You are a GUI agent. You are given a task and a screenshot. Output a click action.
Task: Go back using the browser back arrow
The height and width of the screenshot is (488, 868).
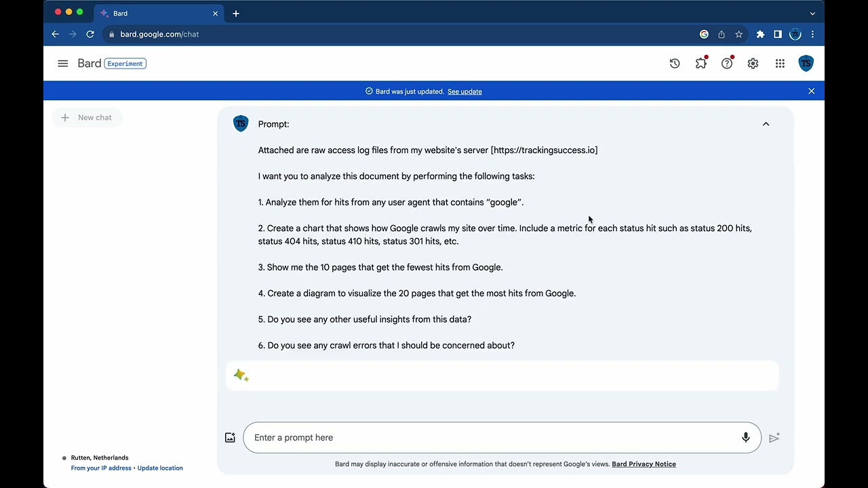pyautogui.click(x=56, y=34)
